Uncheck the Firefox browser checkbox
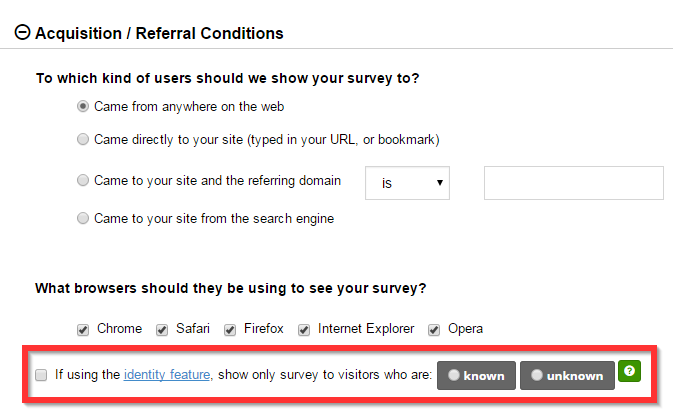This screenshot has width=673, height=410. coord(230,329)
